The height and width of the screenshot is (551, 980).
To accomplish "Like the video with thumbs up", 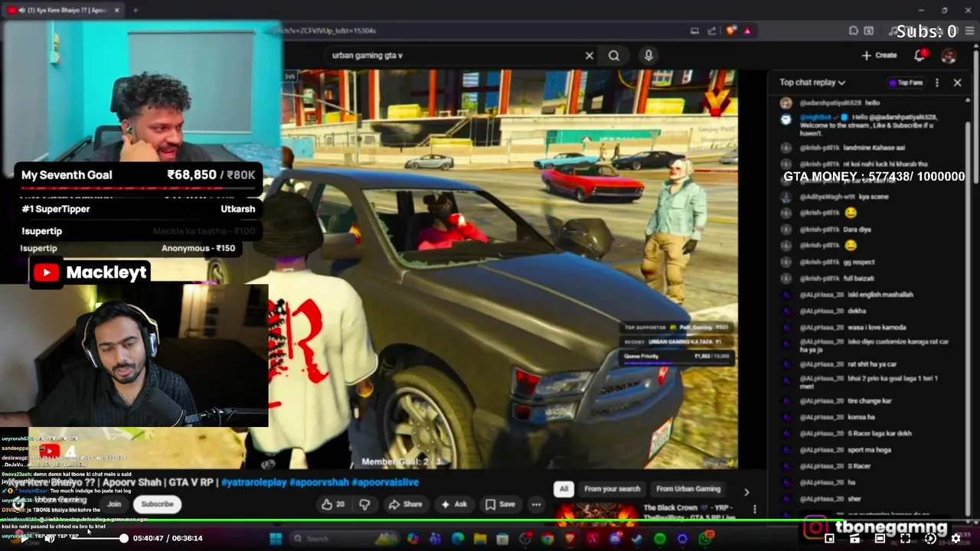I will click(333, 504).
